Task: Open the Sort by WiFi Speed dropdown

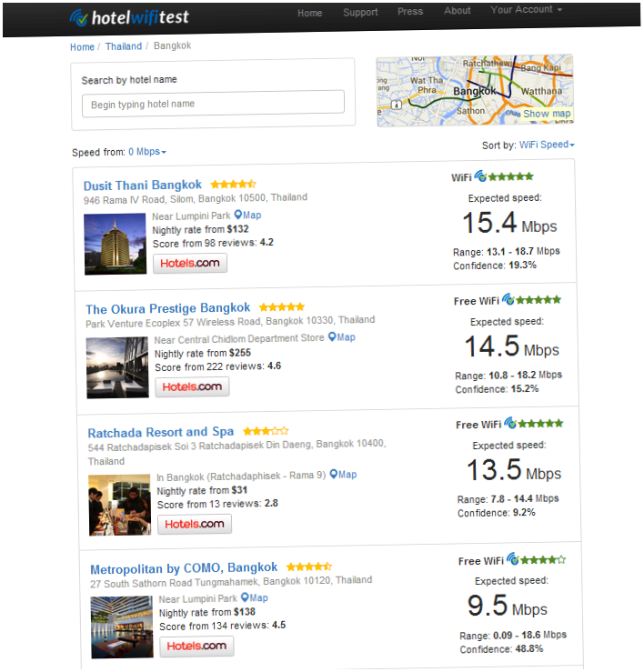Action: (x=547, y=145)
